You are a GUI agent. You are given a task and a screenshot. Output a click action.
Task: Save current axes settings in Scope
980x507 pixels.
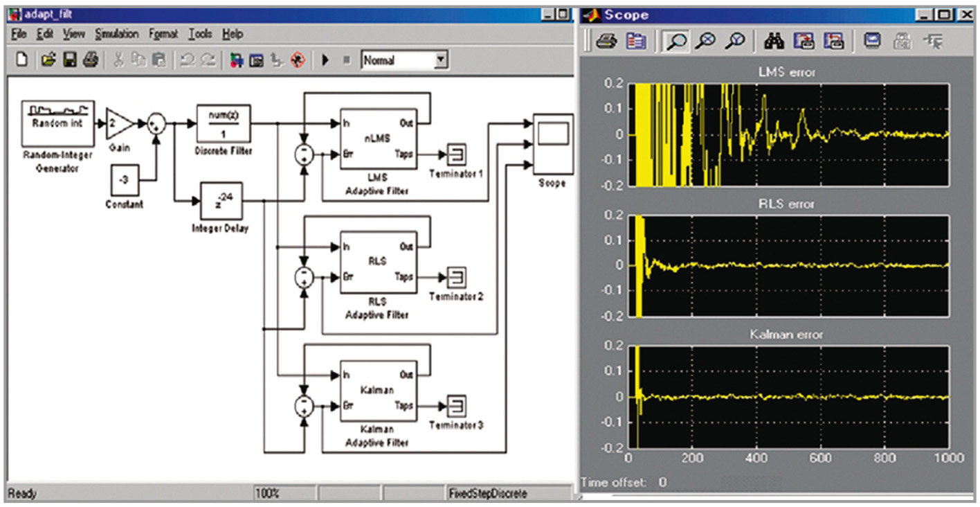point(804,42)
